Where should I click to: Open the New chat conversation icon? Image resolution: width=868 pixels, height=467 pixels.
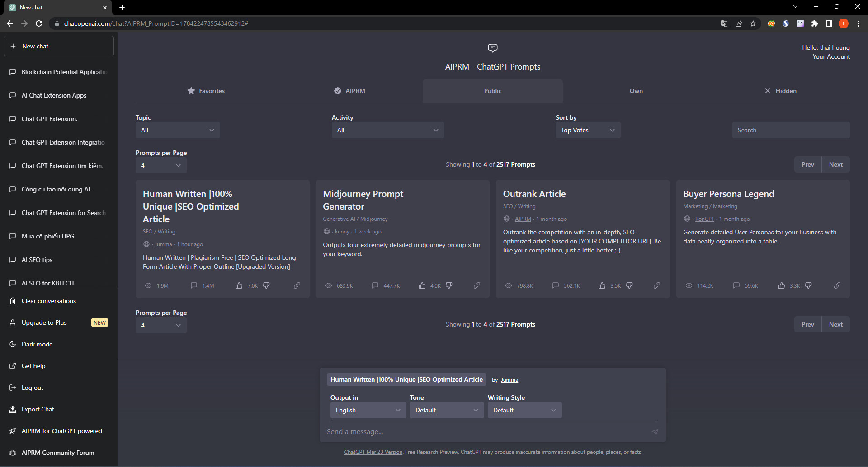tap(12, 46)
